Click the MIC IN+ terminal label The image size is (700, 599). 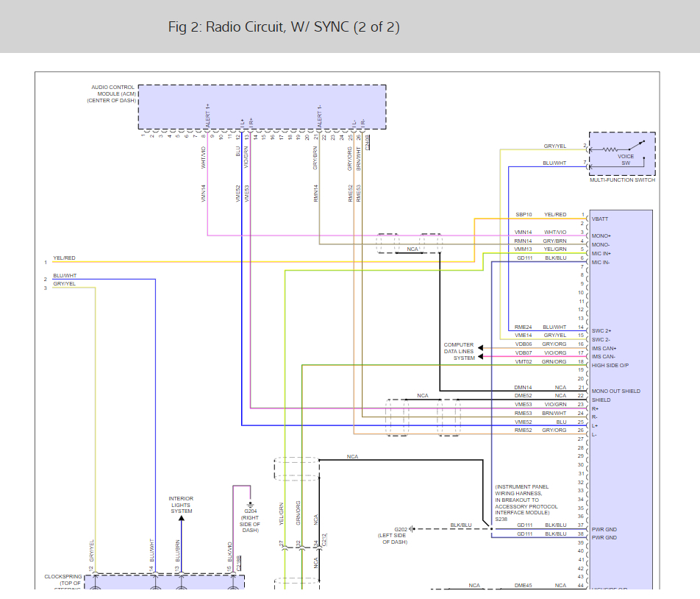pos(601,254)
